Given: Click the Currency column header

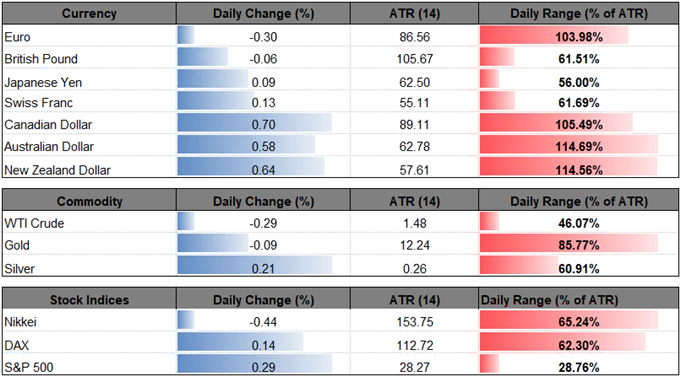Looking at the screenshot, I should 89,14.
